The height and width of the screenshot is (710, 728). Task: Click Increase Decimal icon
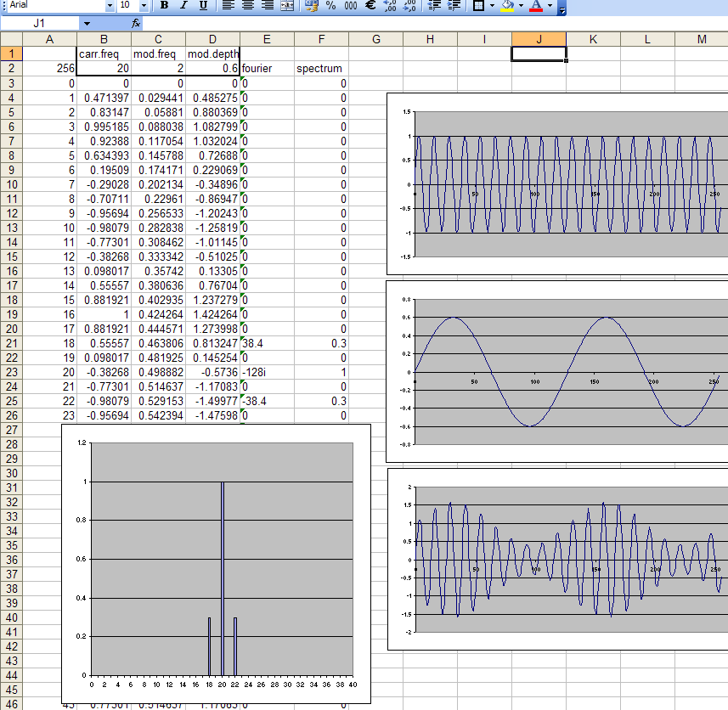tap(391, 6)
